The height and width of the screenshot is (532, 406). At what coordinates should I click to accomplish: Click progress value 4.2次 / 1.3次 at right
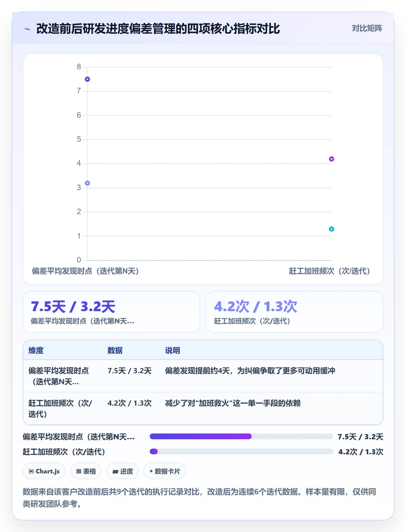[361, 452]
